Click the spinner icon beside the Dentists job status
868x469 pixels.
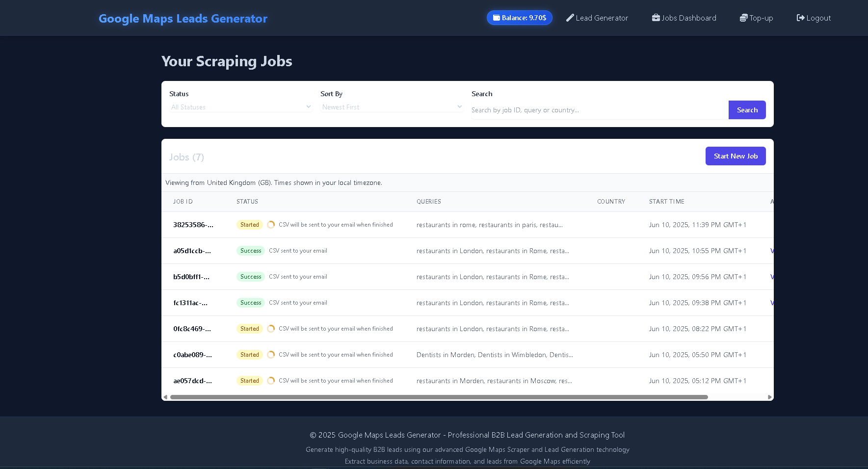coord(271,354)
